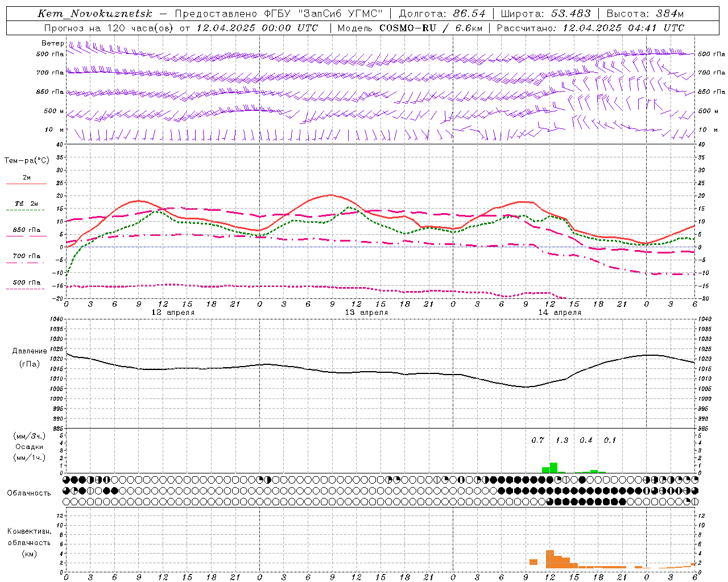728x582 pixels.
Task: Click the Облачность row label
Action: 29,493
